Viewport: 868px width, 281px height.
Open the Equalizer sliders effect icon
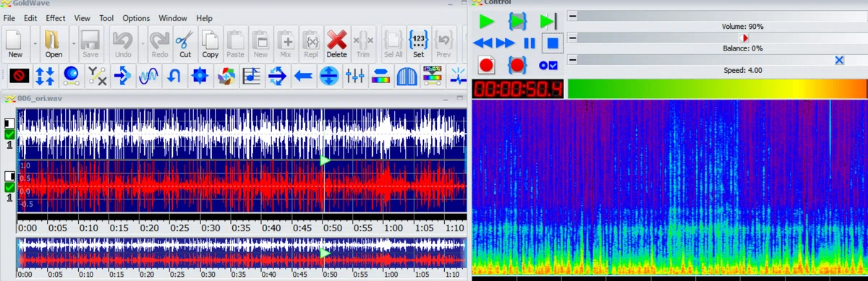tap(355, 74)
